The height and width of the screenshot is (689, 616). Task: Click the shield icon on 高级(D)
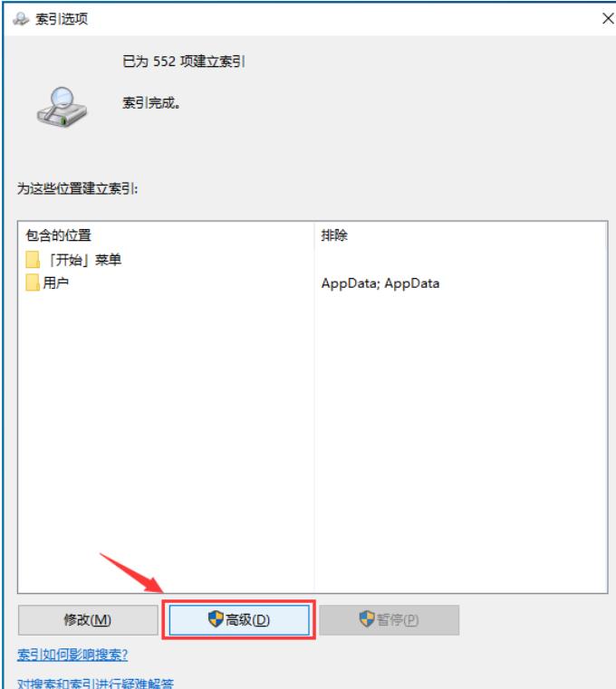pos(216,619)
